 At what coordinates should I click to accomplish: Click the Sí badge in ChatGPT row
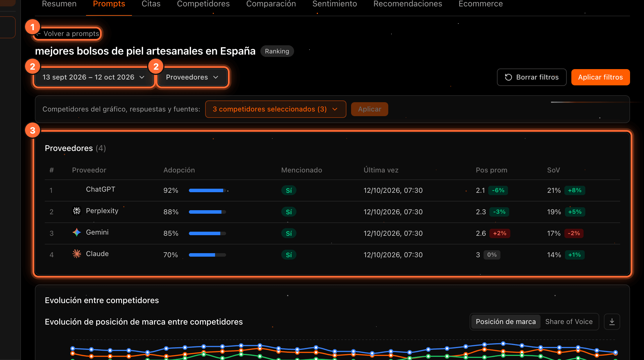[289, 190]
